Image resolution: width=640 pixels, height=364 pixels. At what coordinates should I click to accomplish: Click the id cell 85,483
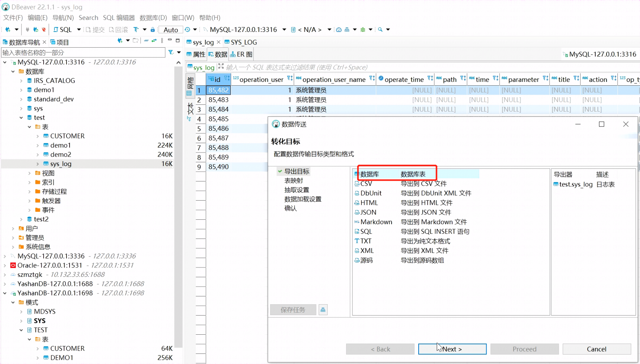[218, 100]
